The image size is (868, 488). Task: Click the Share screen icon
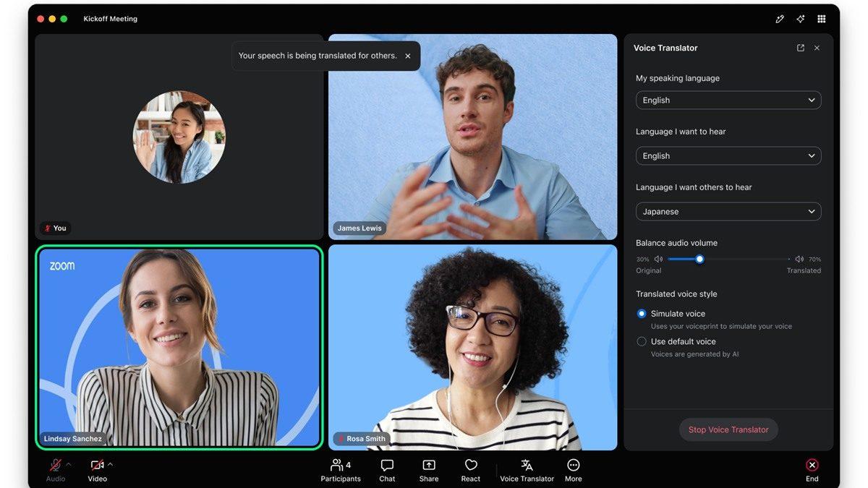pyautogui.click(x=429, y=465)
